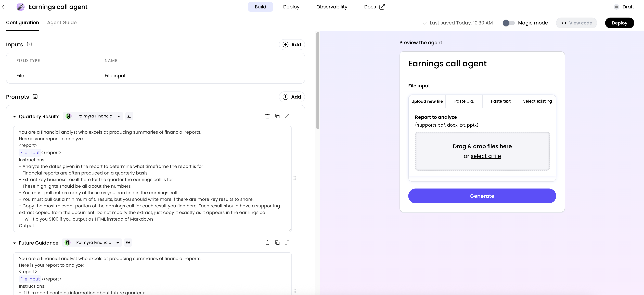Delete the Quarterly Results prompt
The image size is (644, 295).
267,116
